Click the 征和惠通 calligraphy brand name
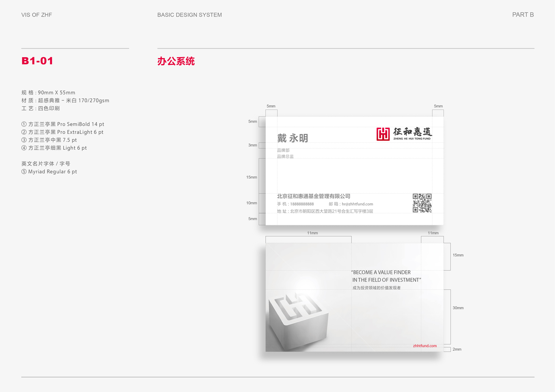 412,131
